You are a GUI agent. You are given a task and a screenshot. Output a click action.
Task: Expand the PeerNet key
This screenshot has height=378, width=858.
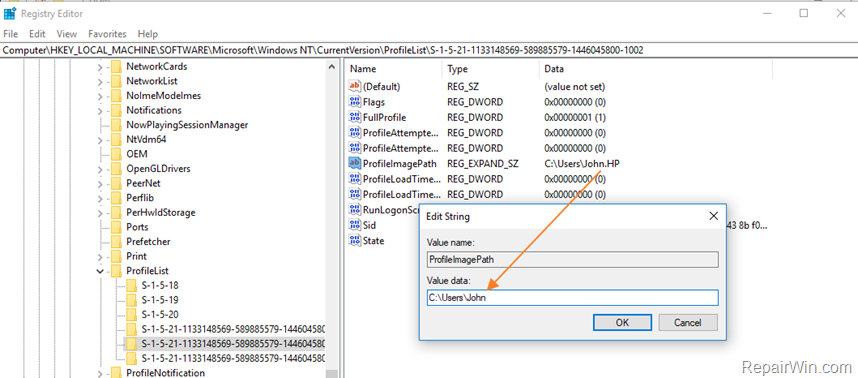coord(100,184)
